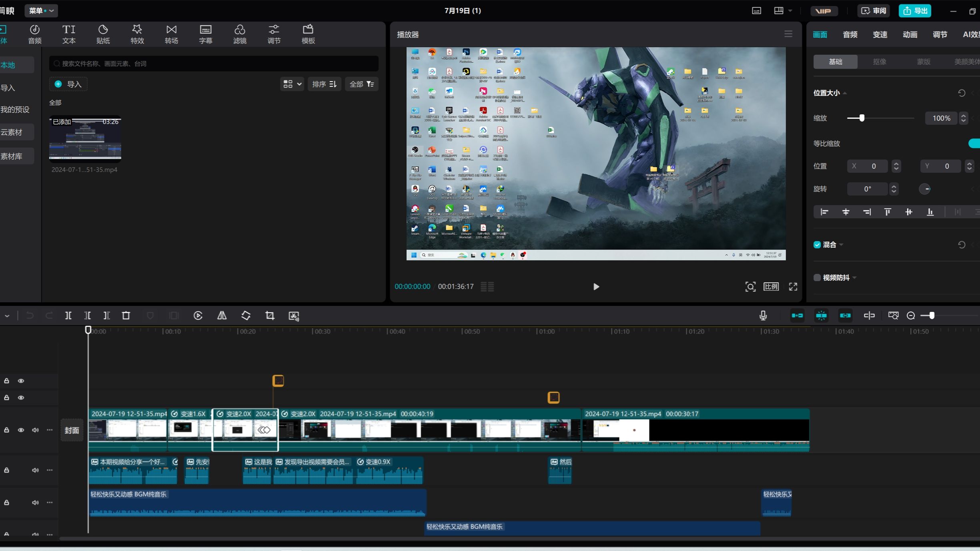Open the 音频 audio library
The height and width of the screenshot is (551, 980).
35,34
